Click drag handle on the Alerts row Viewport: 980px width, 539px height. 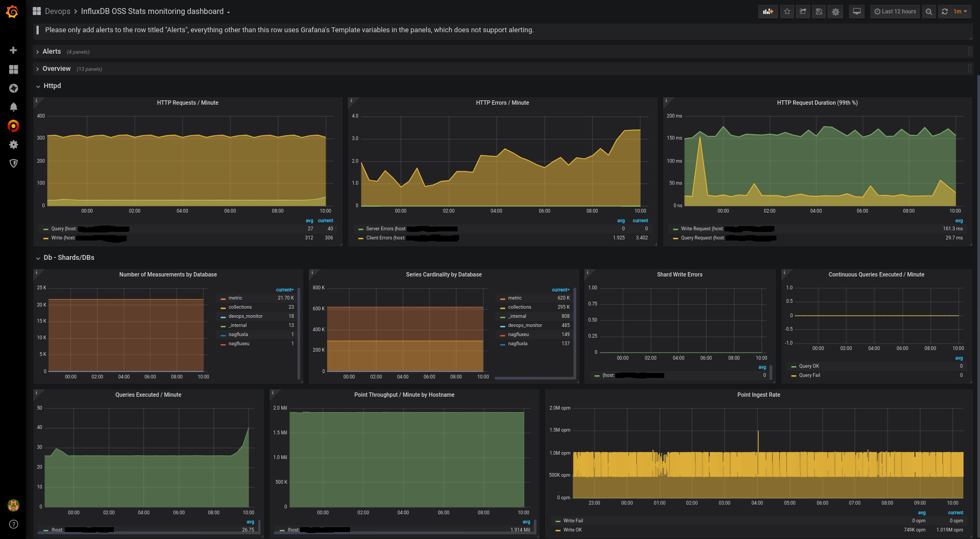969,52
